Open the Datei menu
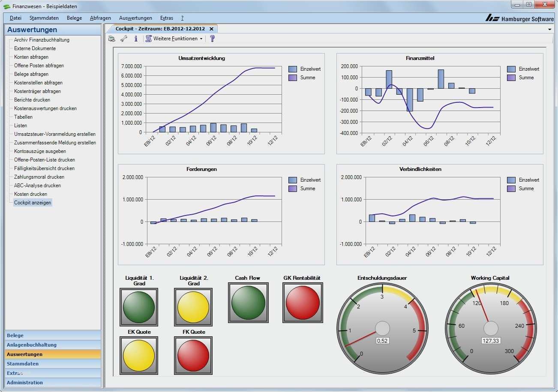The height and width of the screenshot is (392, 558). tap(15, 18)
